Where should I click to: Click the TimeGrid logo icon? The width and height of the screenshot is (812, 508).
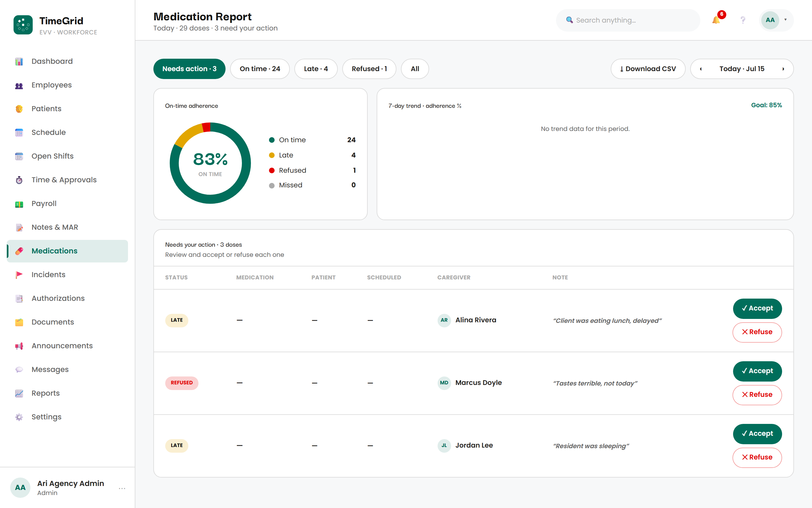[23, 25]
